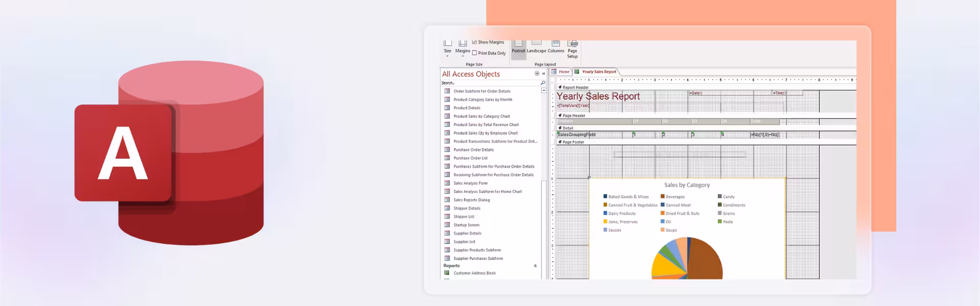The image size is (980, 306).
Task: Click the Sales Reports Dialog form icon
Action: pos(447,200)
